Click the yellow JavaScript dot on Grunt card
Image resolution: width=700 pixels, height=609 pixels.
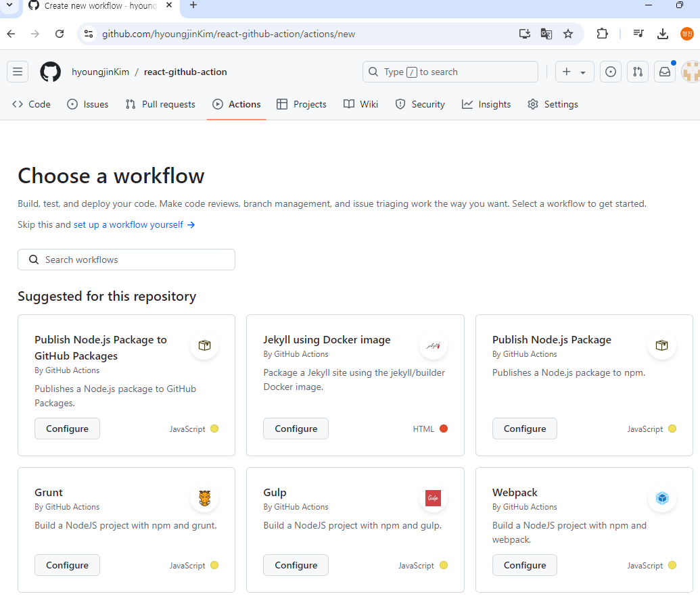pos(214,565)
